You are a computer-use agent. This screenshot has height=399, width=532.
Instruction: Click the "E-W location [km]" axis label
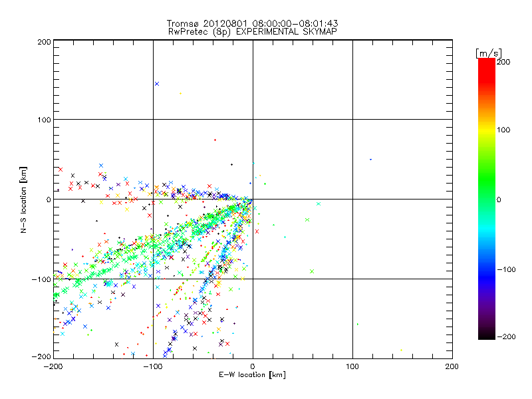(252, 375)
